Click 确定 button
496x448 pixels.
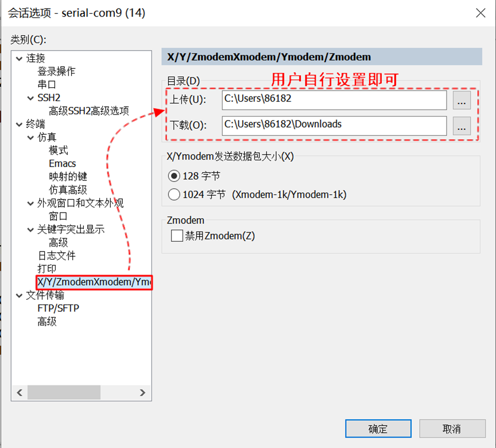point(378,428)
